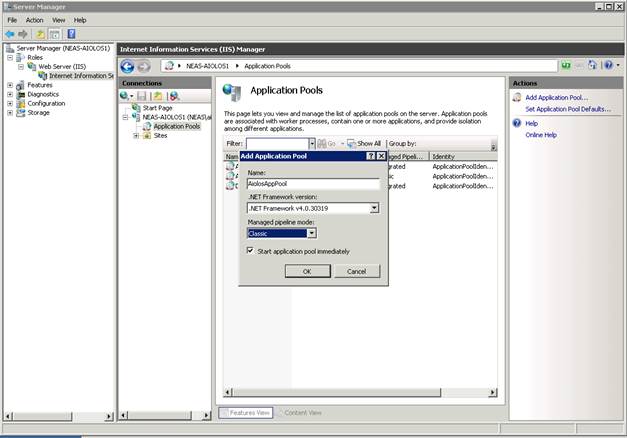Close the Add Application Pool dialog with X
627x438 pixels.
[381, 156]
